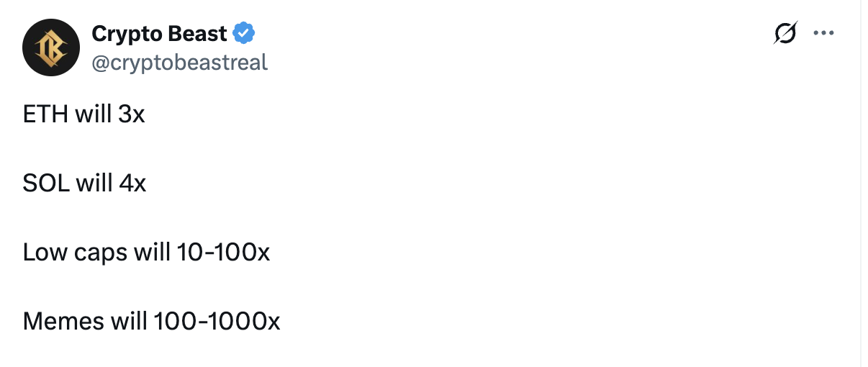Click the word Beast in display name
Screen dimensions: 868x367
[x=197, y=33]
